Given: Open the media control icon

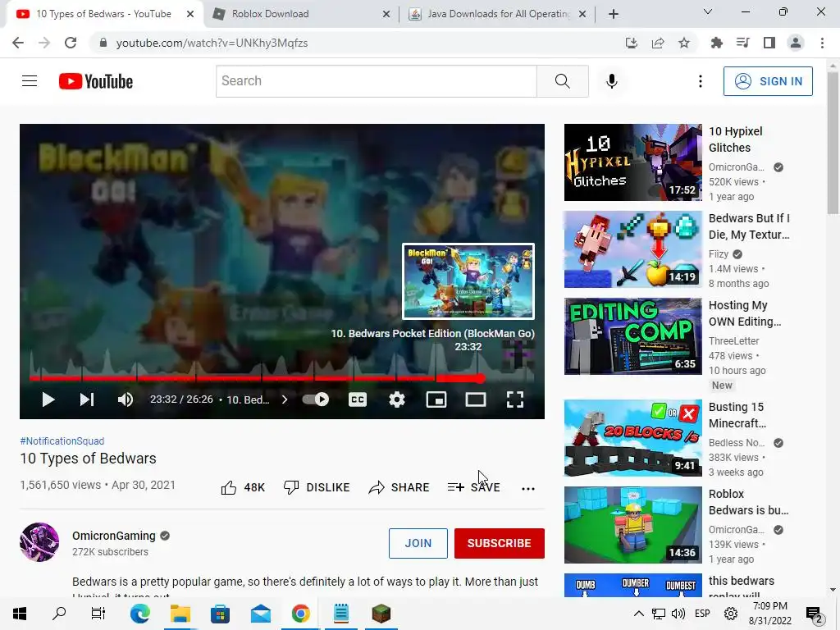Looking at the screenshot, I should click(x=742, y=43).
